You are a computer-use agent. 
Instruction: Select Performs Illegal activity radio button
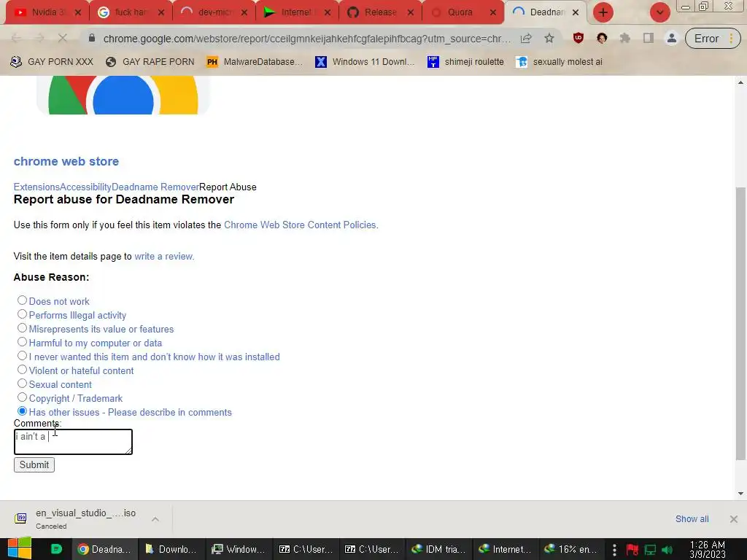click(22, 314)
